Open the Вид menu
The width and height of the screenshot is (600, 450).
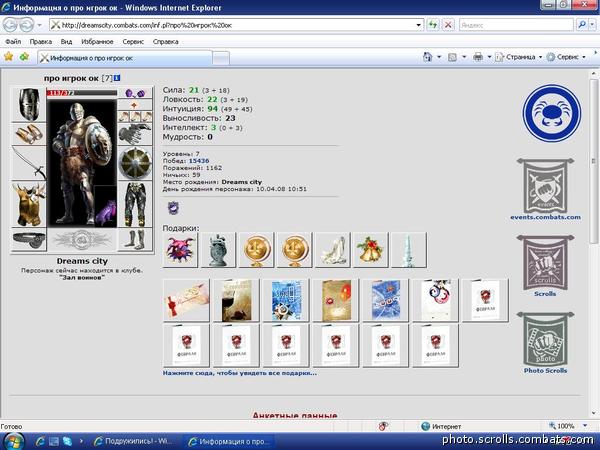(66, 41)
